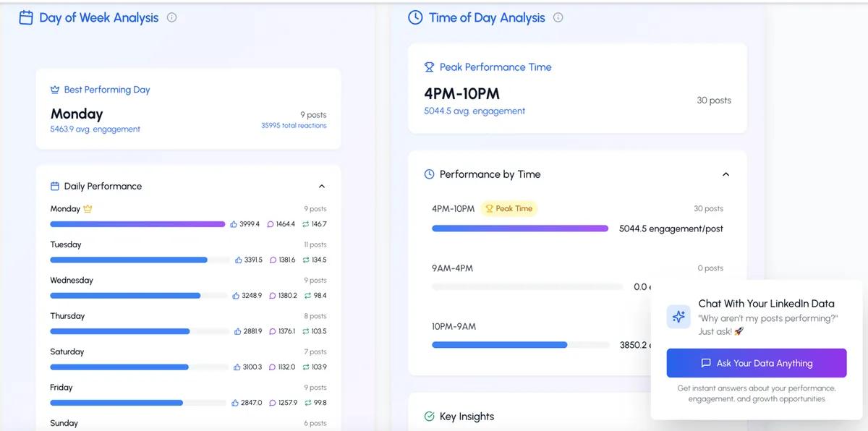Click the crown icon next to Monday row
The image size is (868, 431).
[88, 209]
